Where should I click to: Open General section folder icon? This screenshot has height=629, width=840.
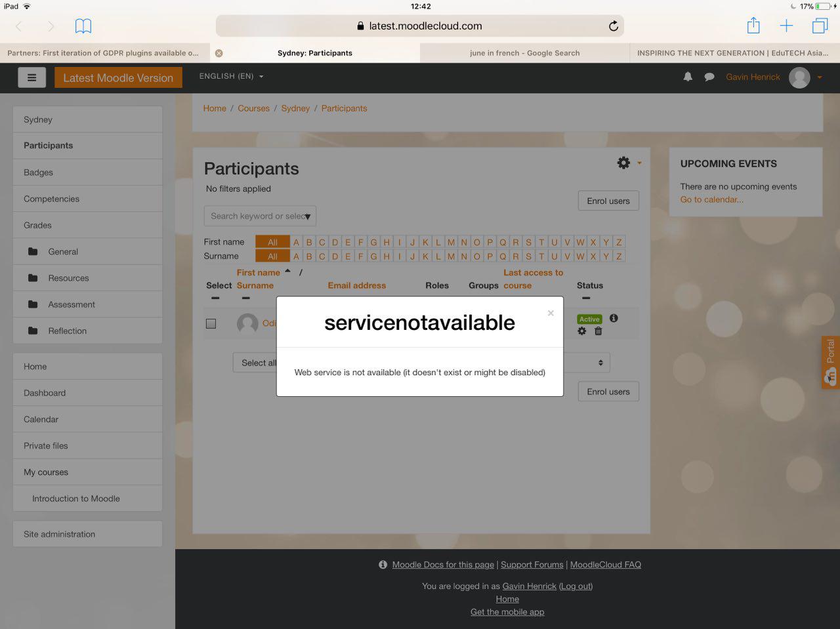pos(33,251)
